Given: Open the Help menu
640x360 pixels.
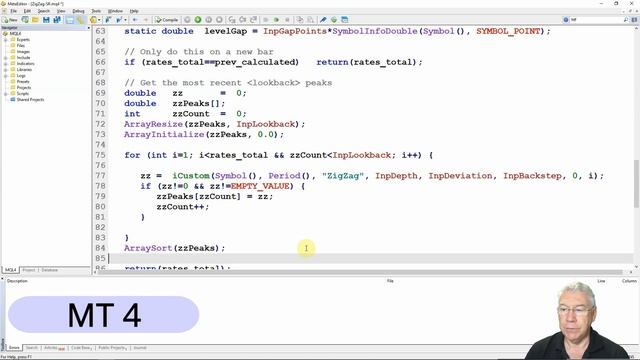Looking at the screenshot, I should 134,11.
